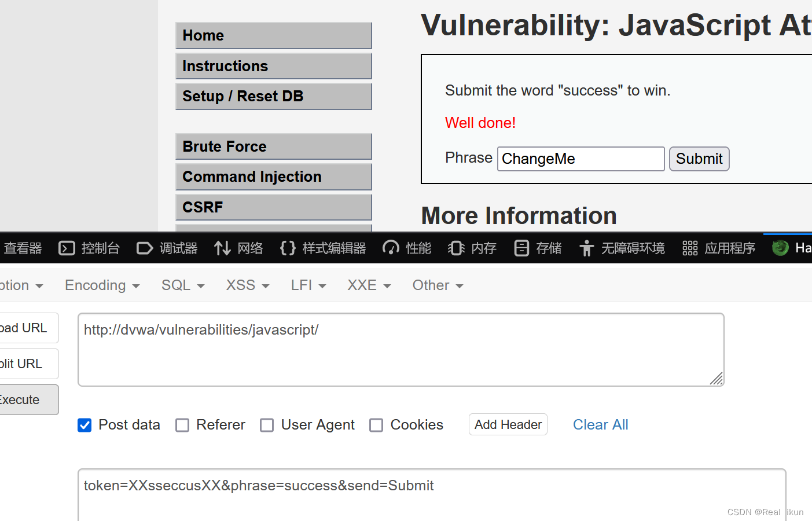Open the Command Injection page
This screenshot has width=812, height=521.
[274, 177]
